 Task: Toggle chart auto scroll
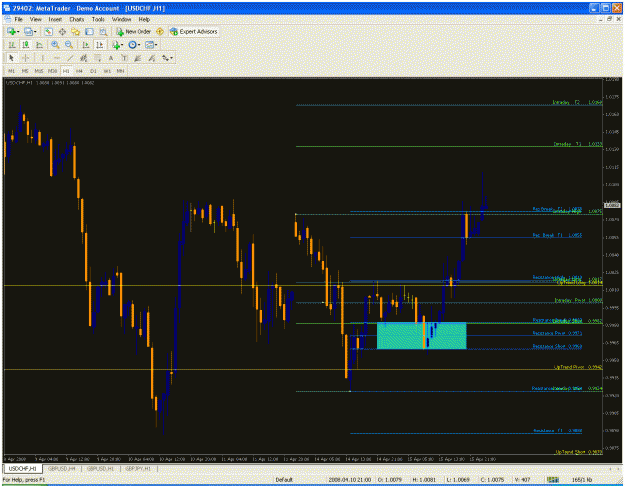86,45
